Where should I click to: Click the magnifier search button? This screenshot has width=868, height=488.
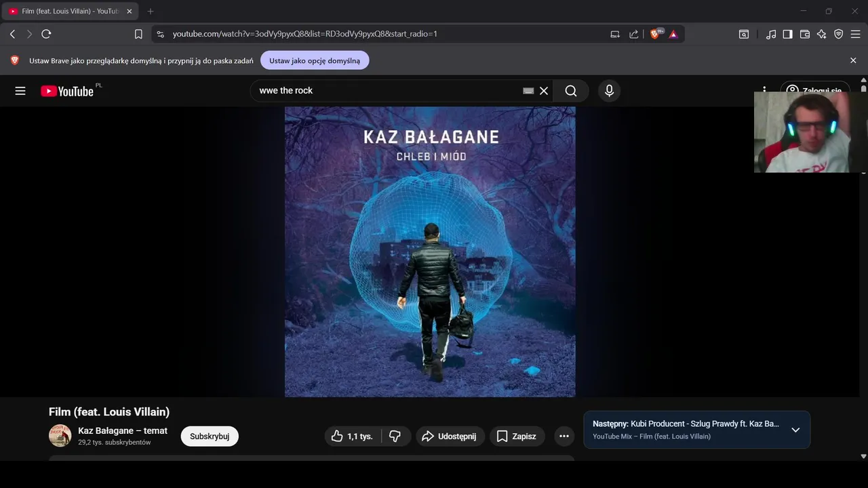tap(571, 91)
